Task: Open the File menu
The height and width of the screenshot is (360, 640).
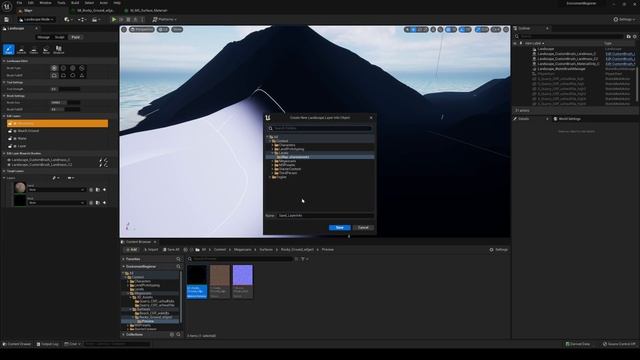Action: [19, 3]
